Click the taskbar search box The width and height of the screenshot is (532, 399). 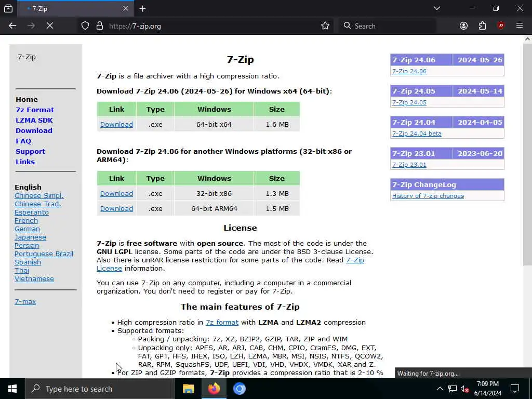99,389
